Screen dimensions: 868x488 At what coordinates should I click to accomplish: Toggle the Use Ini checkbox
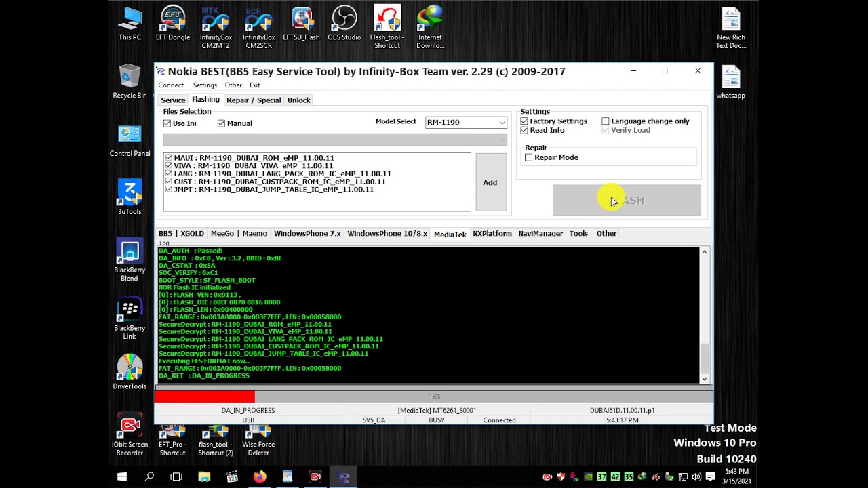167,123
